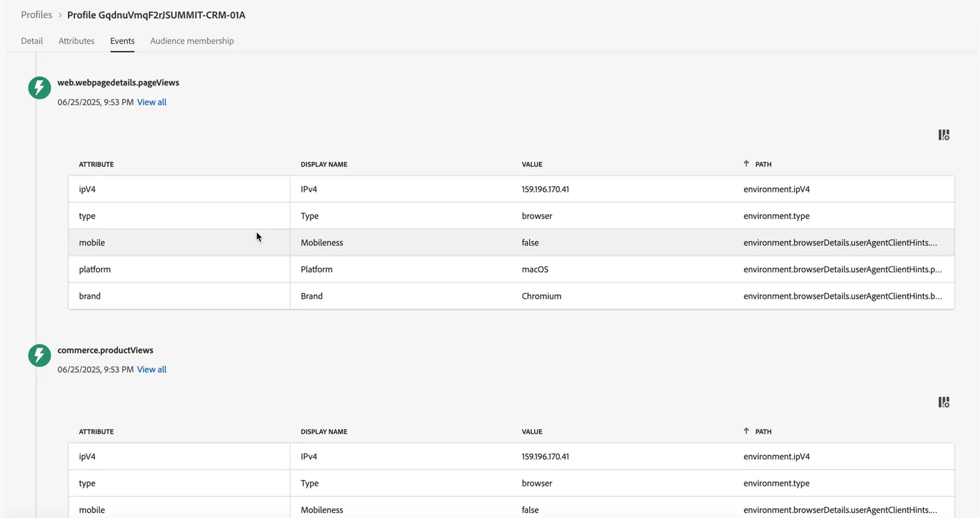
Task: Click the commerce.productViews event lightning icon
Action: coord(39,355)
